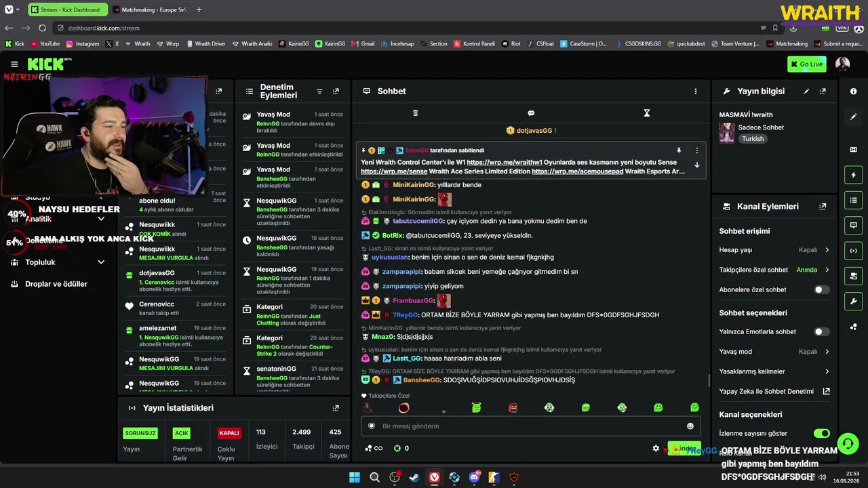Click the Windows Start button
The height and width of the screenshot is (488, 868).
click(355, 477)
